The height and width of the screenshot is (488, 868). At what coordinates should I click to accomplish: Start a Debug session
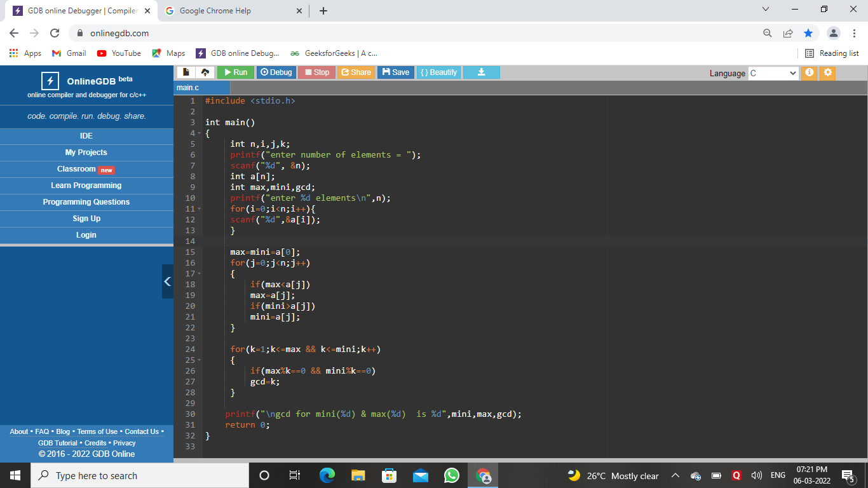point(276,72)
